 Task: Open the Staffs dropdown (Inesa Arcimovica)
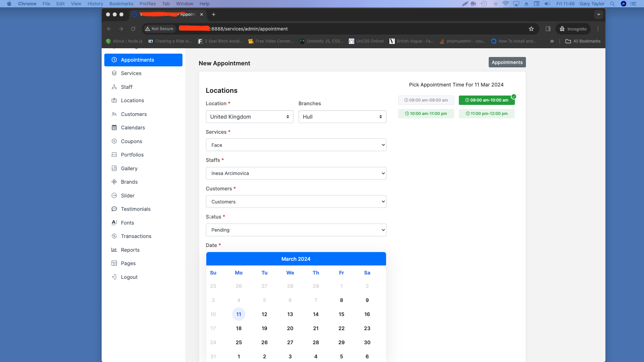pyautogui.click(x=296, y=173)
